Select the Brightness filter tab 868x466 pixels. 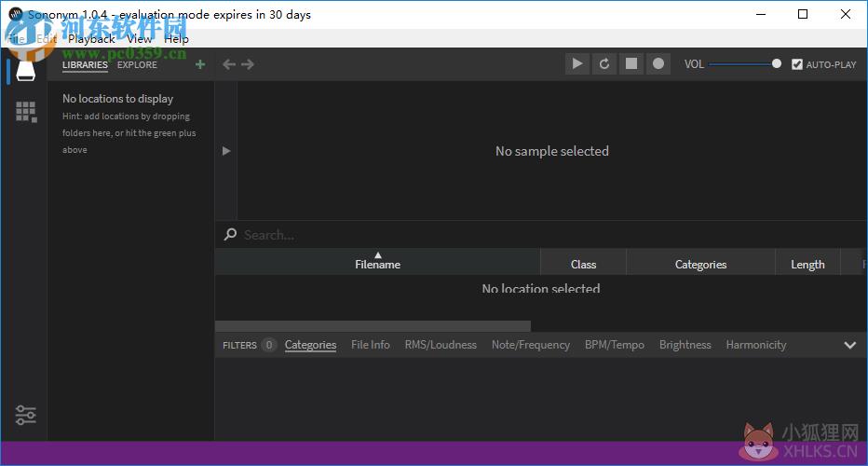point(685,345)
